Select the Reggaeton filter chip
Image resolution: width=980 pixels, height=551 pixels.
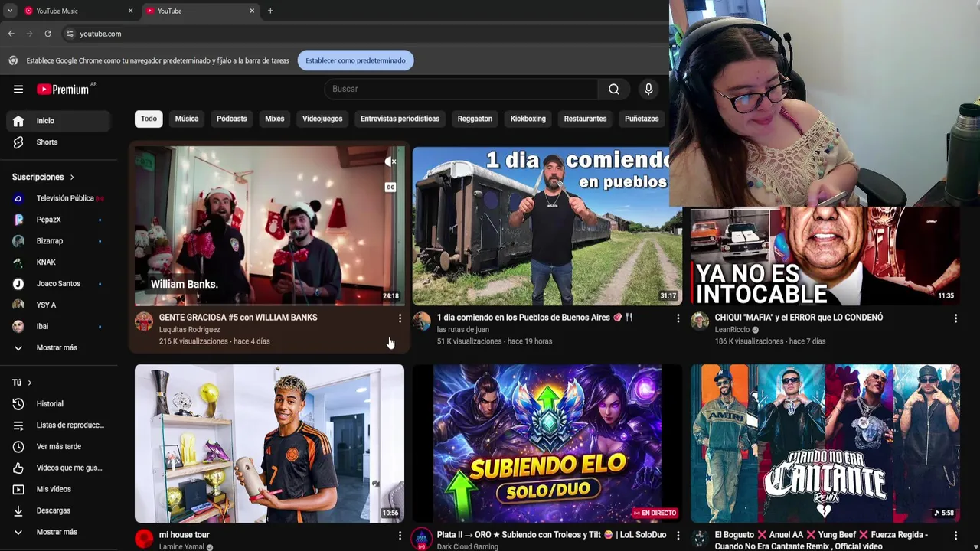tap(475, 119)
